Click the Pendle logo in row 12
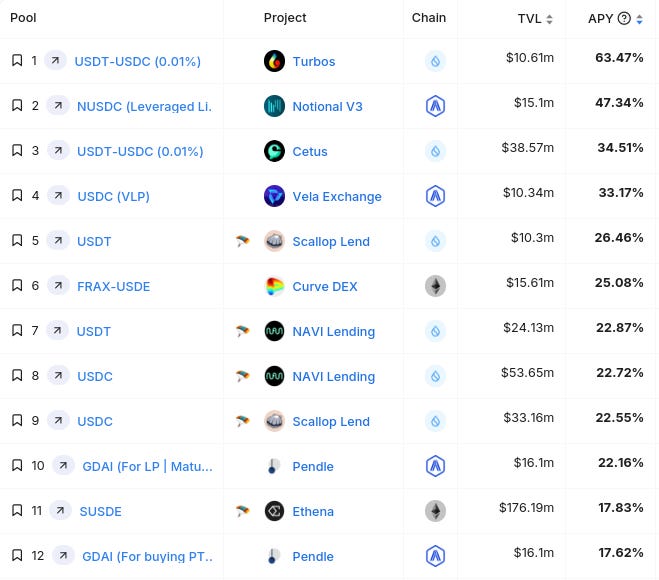The height and width of the screenshot is (580, 659). point(274,556)
